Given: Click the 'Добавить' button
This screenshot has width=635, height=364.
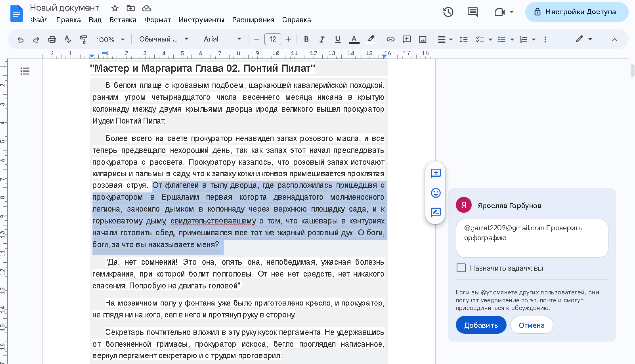Looking at the screenshot, I should (x=481, y=325).
